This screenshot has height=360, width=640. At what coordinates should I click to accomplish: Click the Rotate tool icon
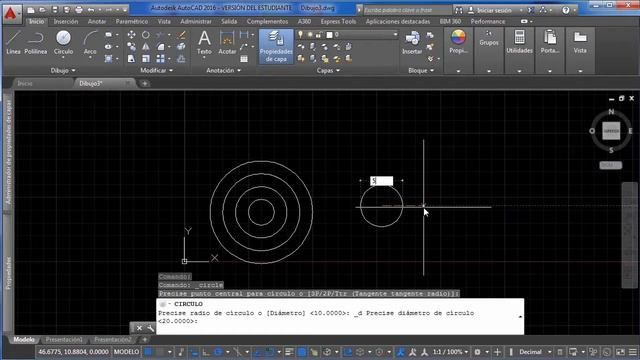coord(146,35)
